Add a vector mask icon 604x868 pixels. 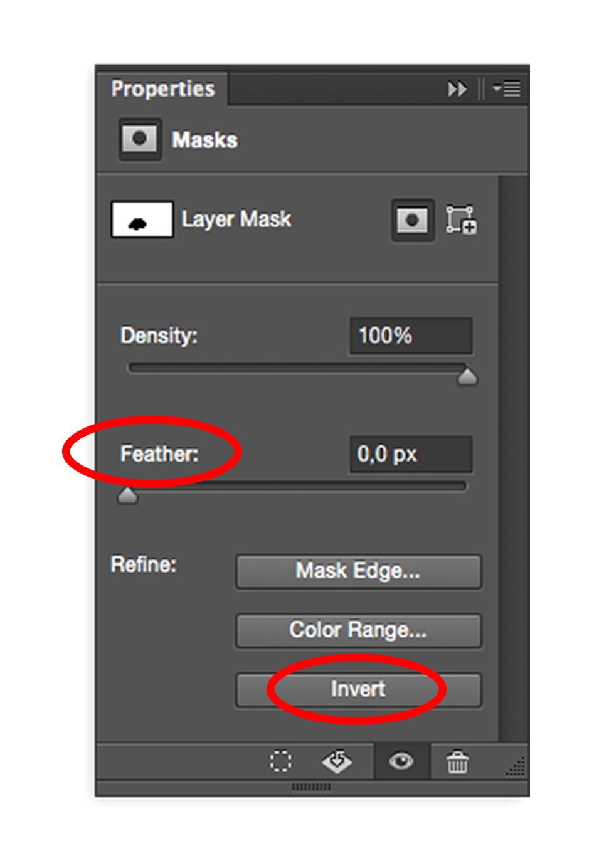click(x=462, y=220)
